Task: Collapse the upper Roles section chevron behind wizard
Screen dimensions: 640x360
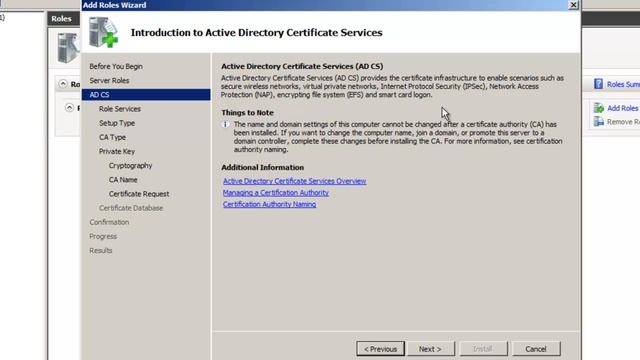Action: (63, 84)
